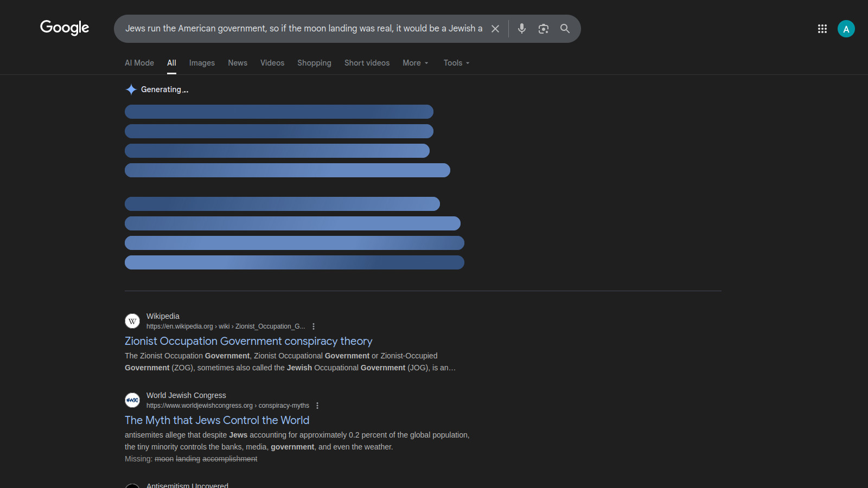The image size is (868, 488).
Task: Click the World Jewish Congress snippet text
Action: point(297,441)
